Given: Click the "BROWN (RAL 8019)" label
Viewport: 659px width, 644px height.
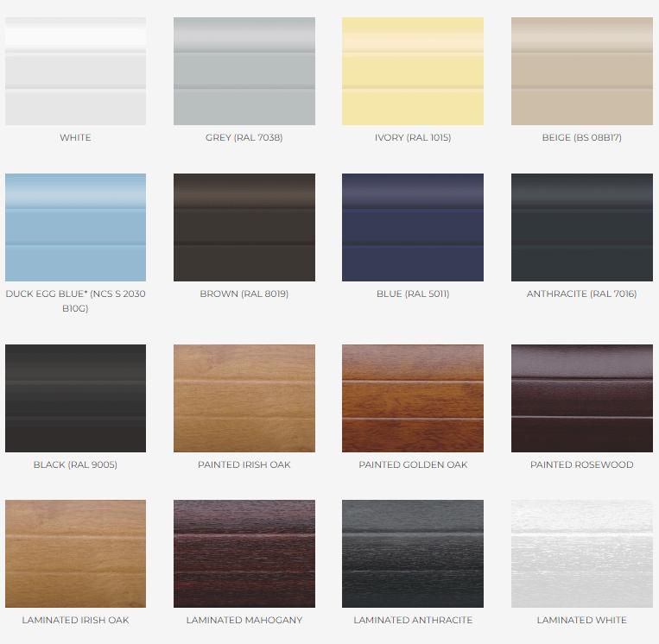Looking at the screenshot, I should tap(244, 294).
